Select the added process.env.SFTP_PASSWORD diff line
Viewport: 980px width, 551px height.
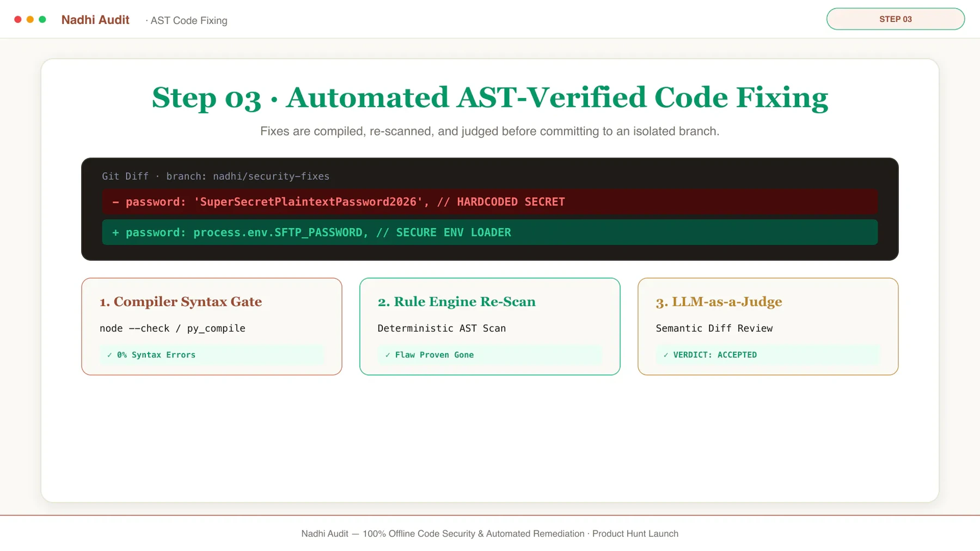(490, 232)
